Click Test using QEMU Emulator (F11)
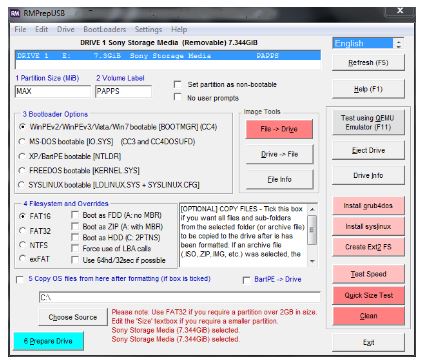422x364 pixels. 368,122
